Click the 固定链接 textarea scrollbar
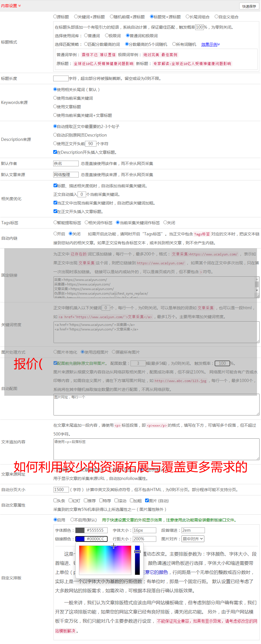The image size is (261, 644). tap(257, 284)
